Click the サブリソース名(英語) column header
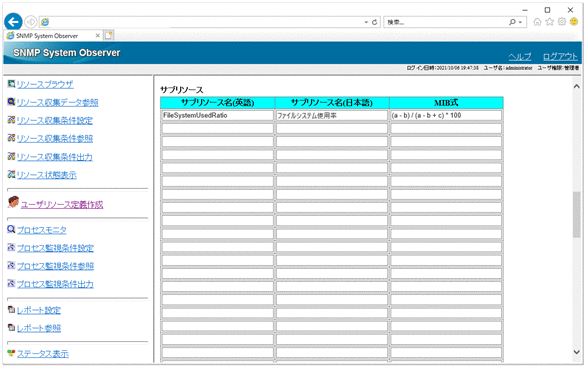Viewport: 585px width, 367px height. pos(218,103)
